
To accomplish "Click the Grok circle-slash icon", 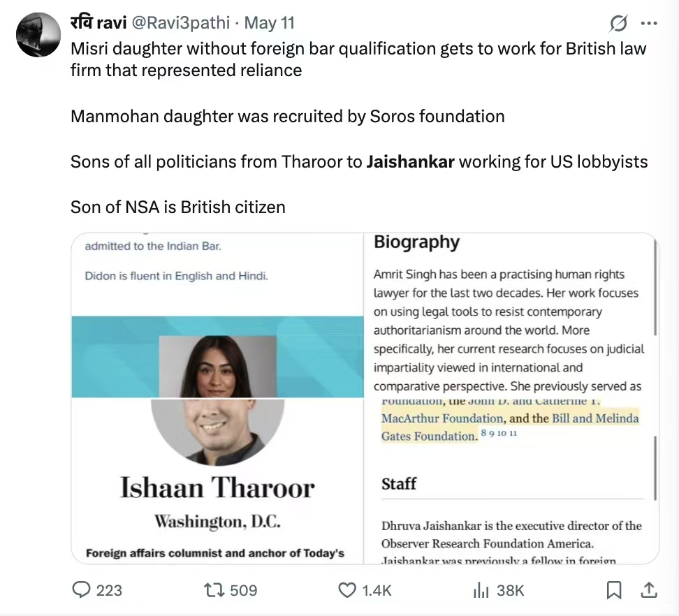I will pyautogui.click(x=618, y=24).
